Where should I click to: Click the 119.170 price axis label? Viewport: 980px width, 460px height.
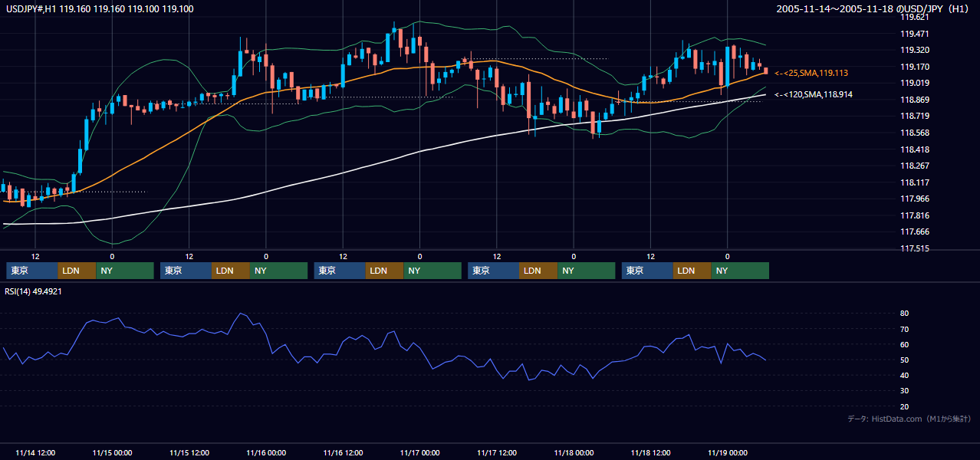pos(914,67)
